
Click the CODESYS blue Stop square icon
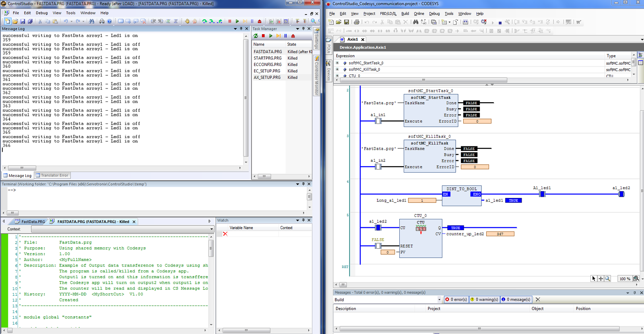[x=500, y=23]
